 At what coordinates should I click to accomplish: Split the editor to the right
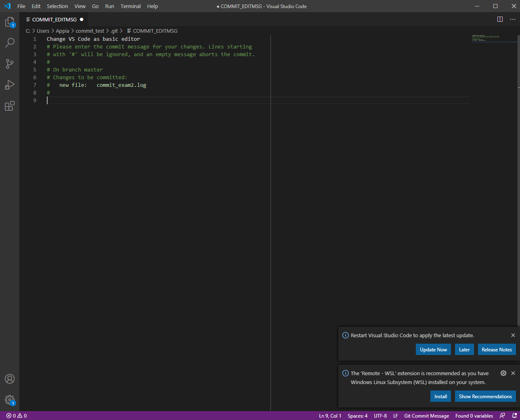tap(500, 19)
